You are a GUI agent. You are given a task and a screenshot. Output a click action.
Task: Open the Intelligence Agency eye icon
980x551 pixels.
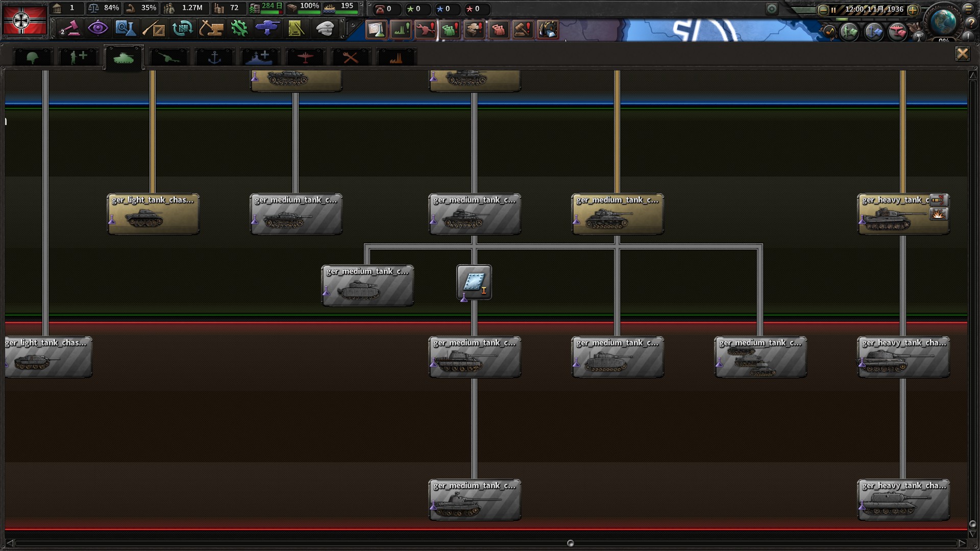pyautogui.click(x=97, y=29)
